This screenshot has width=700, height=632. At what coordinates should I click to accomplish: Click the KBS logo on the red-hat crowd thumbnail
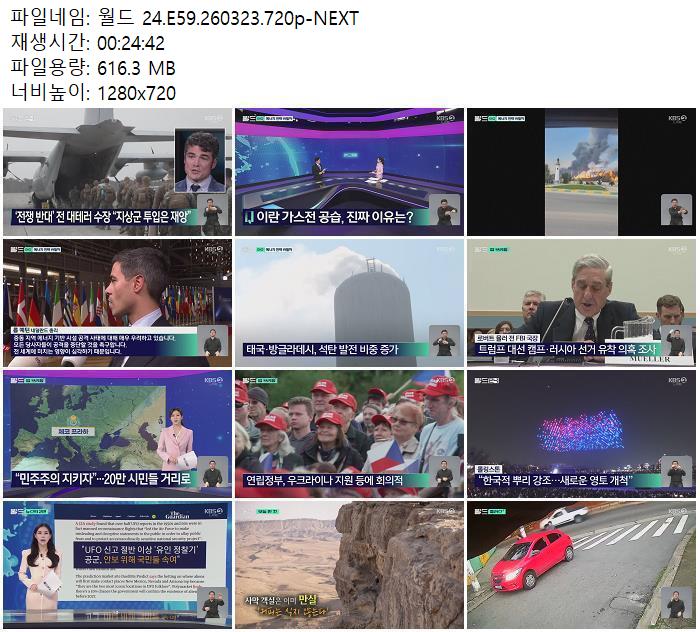[x=443, y=380]
